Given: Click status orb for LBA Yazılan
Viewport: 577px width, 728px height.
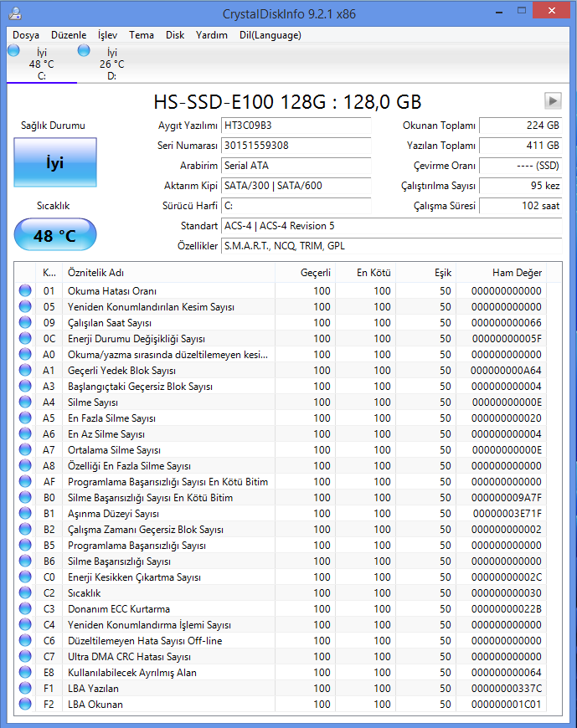Looking at the screenshot, I should 25,688.
